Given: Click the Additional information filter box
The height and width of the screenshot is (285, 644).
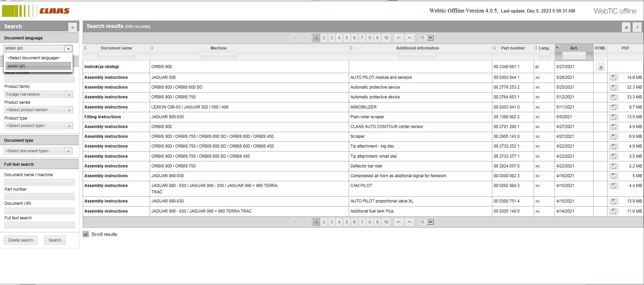Looking at the screenshot, I should [418, 56].
